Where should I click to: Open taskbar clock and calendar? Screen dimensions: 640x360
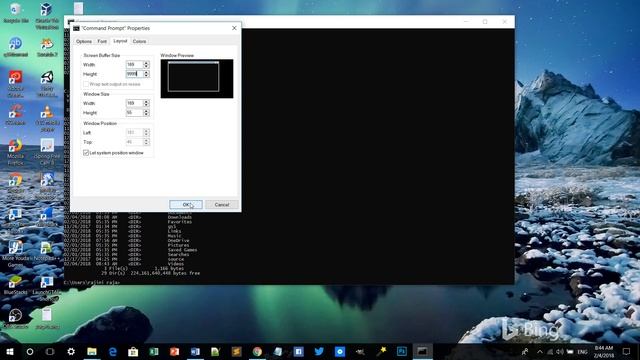(x=604, y=352)
